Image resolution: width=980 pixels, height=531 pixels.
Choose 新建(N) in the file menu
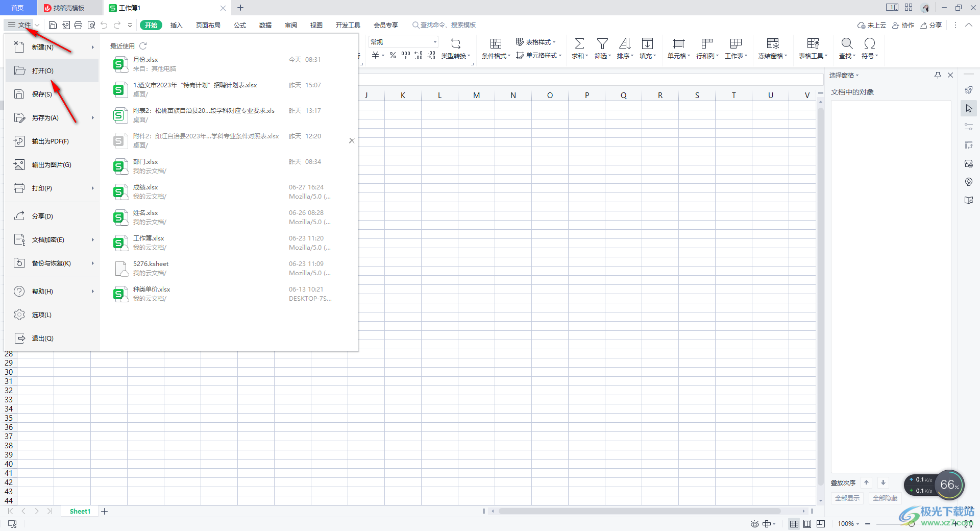click(52, 47)
